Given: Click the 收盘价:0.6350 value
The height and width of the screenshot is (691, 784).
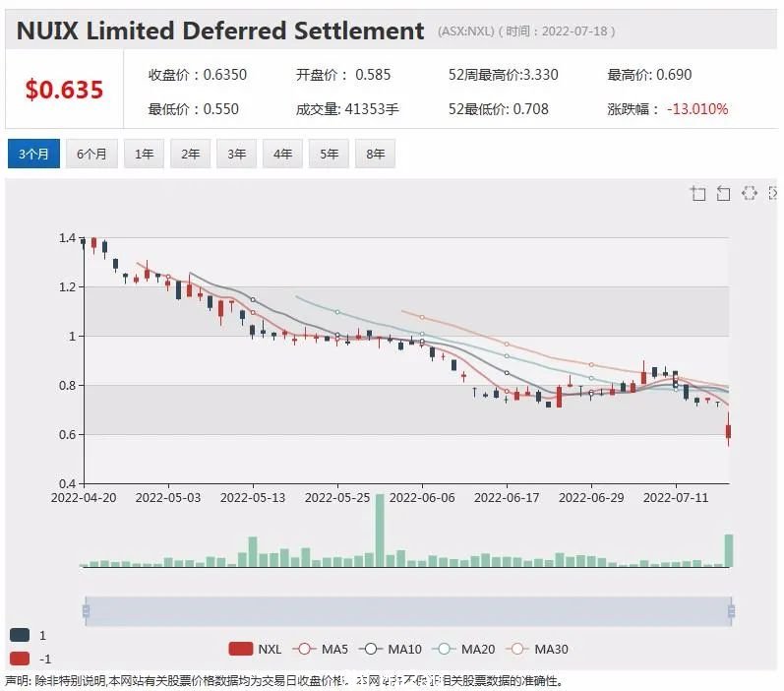Looking at the screenshot, I should click(198, 75).
